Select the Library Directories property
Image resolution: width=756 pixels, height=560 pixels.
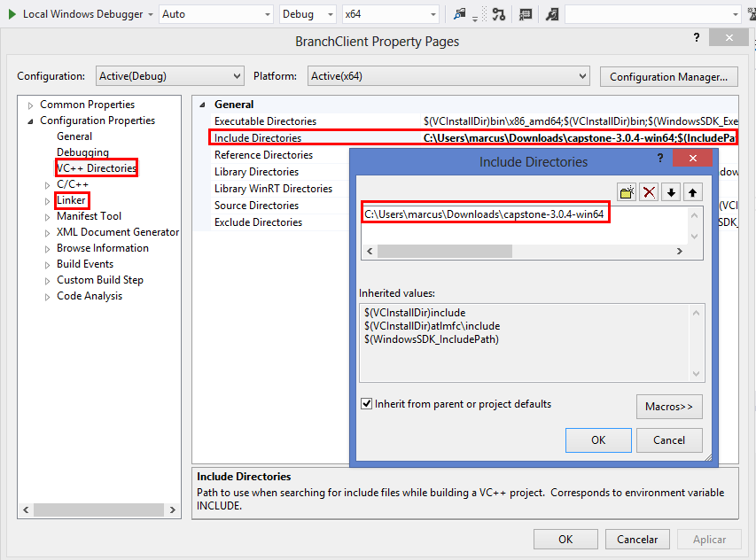coord(256,172)
